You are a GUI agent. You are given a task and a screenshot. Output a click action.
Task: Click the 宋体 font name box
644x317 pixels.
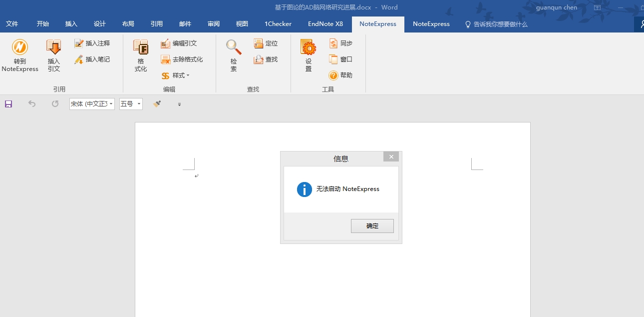pos(88,104)
